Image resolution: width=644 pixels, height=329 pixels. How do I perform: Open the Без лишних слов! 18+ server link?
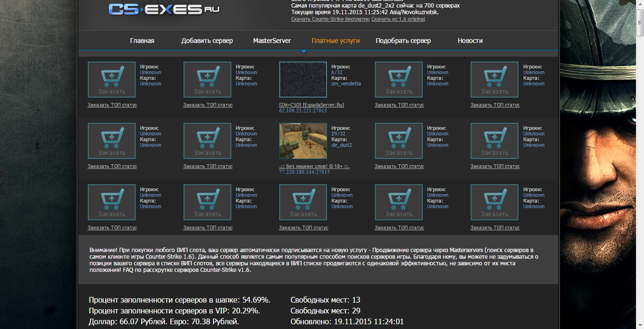click(314, 166)
